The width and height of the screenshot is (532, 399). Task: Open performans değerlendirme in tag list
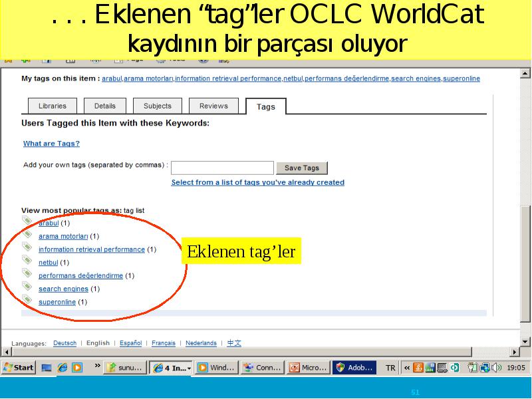80,276
